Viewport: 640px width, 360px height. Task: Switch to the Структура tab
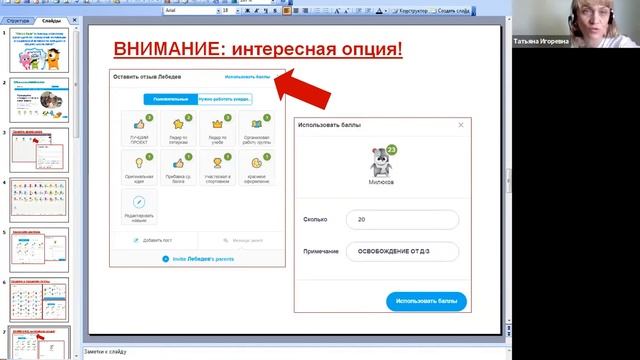(x=18, y=20)
